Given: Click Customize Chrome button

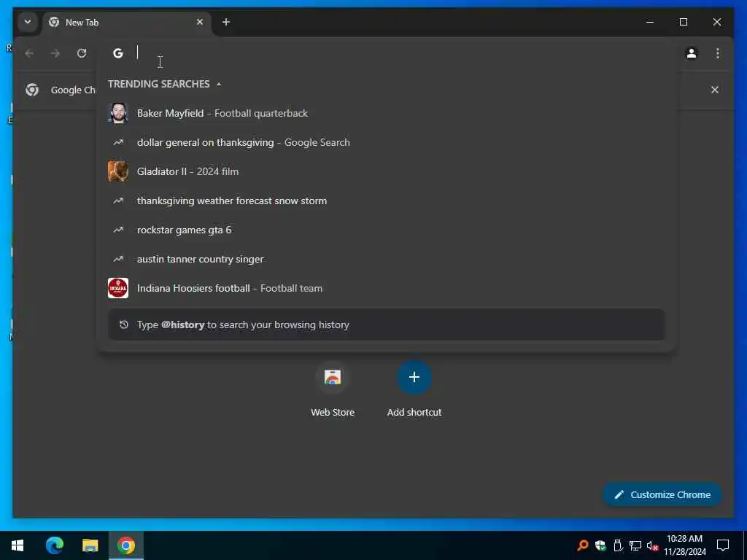Looking at the screenshot, I should tap(662, 495).
